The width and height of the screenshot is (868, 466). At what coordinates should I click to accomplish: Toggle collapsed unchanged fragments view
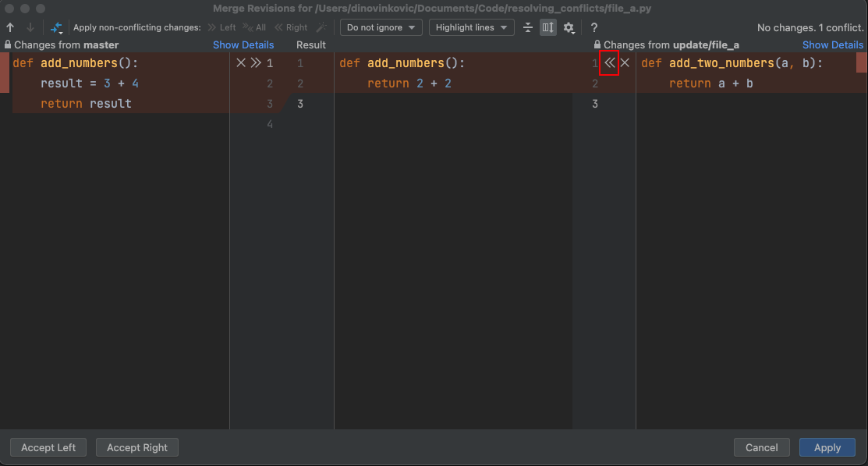click(x=528, y=27)
